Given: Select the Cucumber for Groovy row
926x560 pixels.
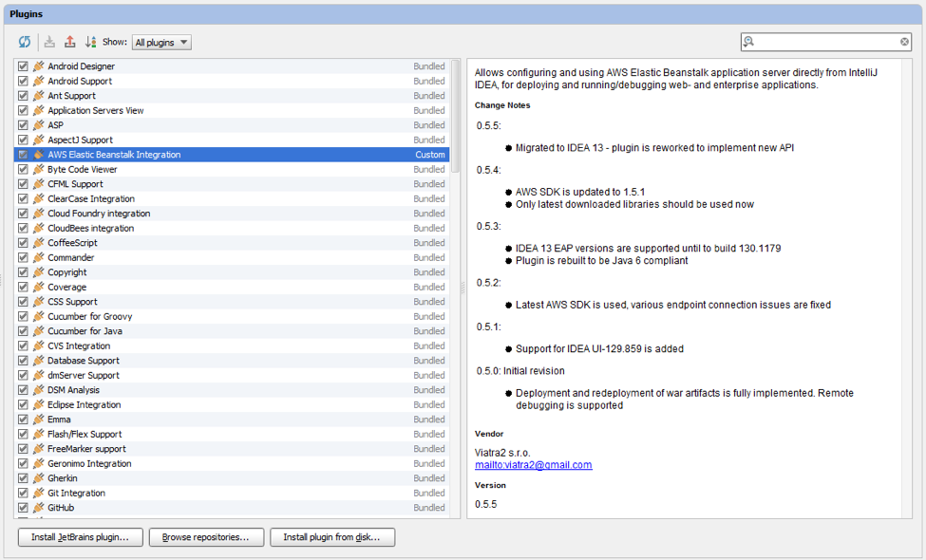Looking at the screenshot, I should pos(232,316).
